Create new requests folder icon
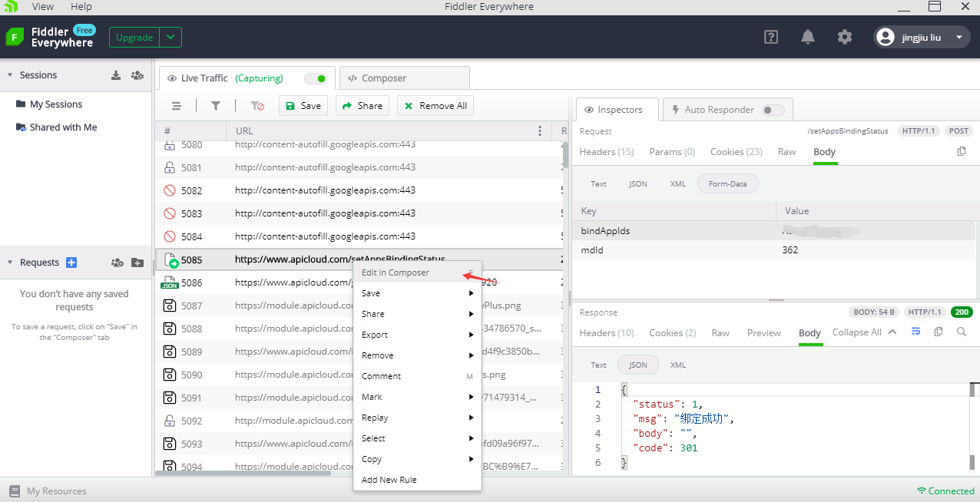980x502 pixels. (137, 263)
